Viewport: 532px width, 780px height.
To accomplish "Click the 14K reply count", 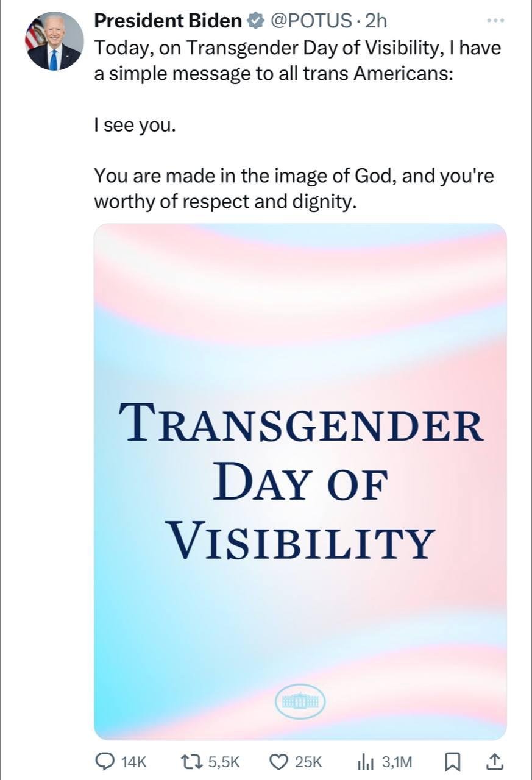I will (x=134, y=761).
